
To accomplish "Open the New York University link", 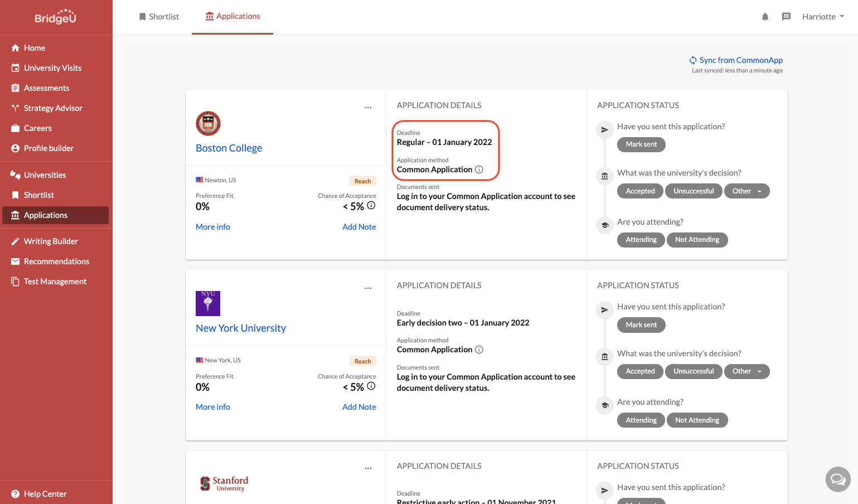I will pyautogui.click(x=241, y=328).
